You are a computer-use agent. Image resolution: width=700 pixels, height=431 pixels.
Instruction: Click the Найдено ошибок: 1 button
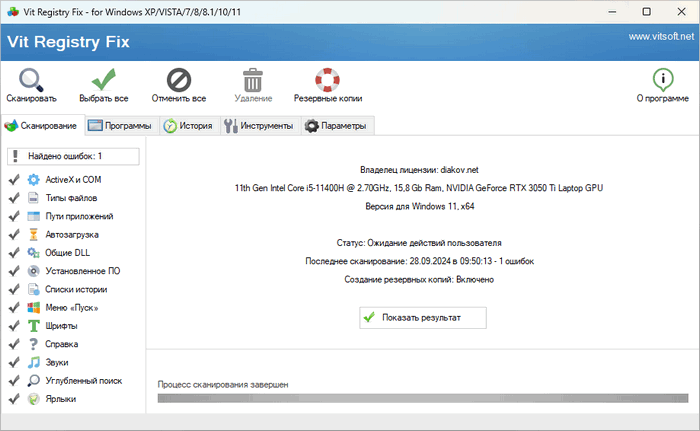pyautogui.click(x=73, y=156)
